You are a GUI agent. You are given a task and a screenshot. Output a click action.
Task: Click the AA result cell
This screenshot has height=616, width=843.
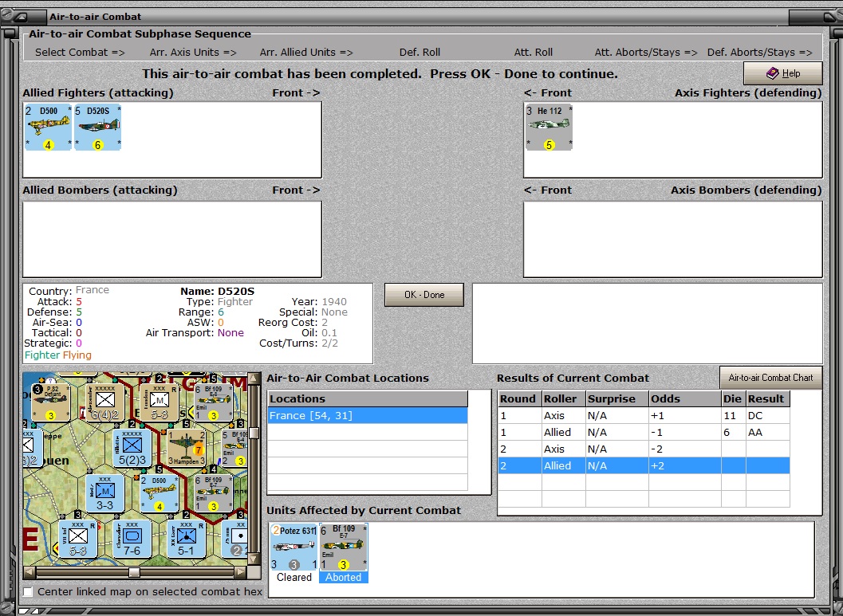click(x=768, y=433)
